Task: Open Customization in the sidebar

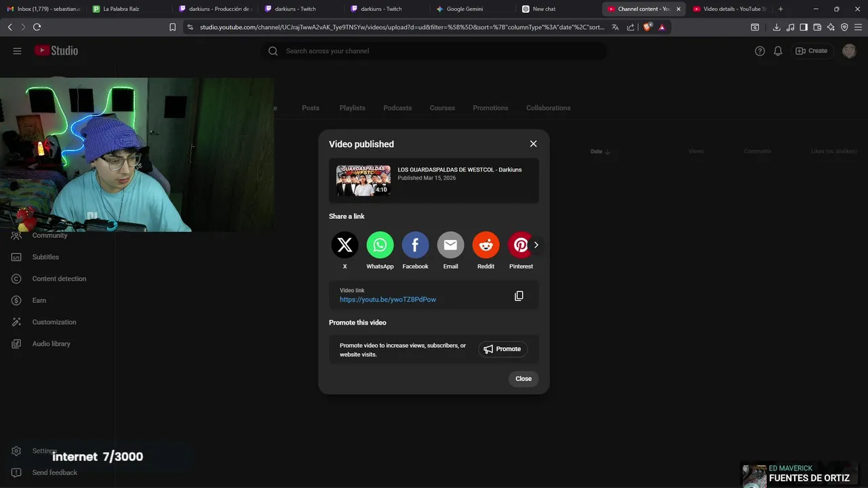Action: coord(54,322)
